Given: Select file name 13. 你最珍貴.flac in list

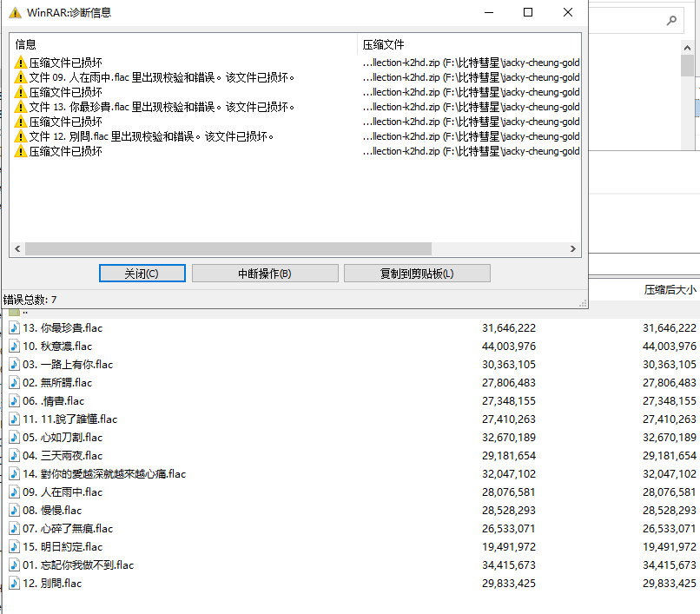Looking at the screenshot, I should (x=63, y=327).
